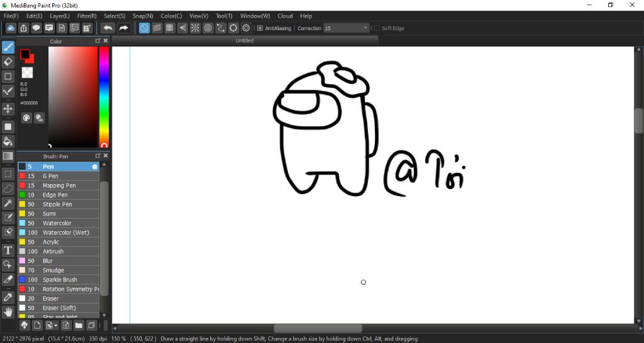The image size is (644, 343).
Task: Enable curve snap guide
Action: pyautogui.click(x=221, y=28)
